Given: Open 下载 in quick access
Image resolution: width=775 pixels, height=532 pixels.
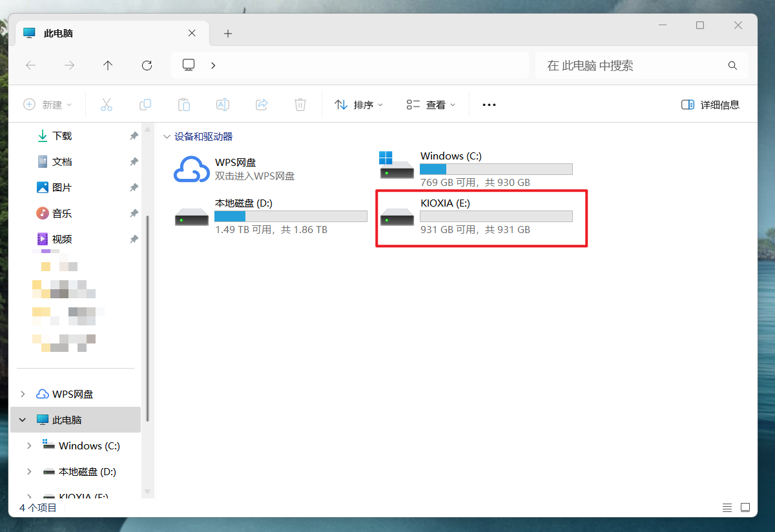Looking at the screenshot, I should (x=62, y=136).
